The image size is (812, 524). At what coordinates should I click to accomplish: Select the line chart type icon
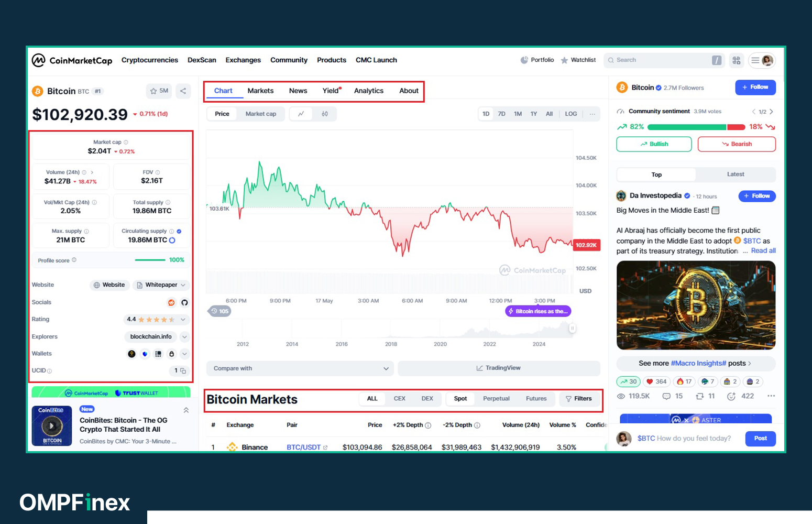pyautogui.click(x=301, y=114)
